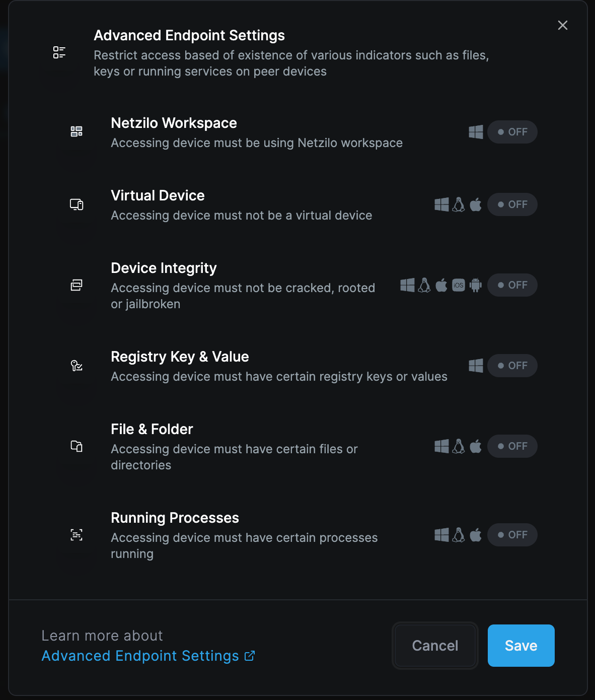Screen dimensions: 595x700
Task: Click the File & Folder row icon
Action: [77, 446]
